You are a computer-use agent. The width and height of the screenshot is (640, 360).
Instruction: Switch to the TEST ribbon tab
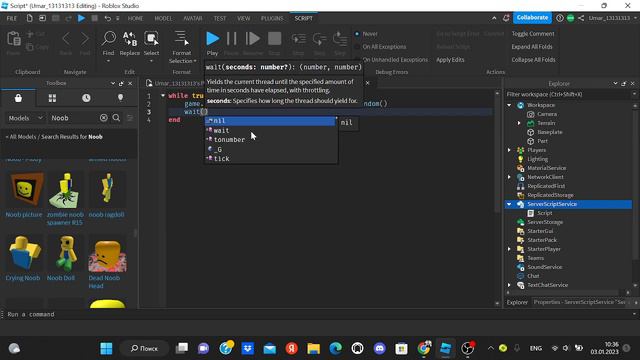click(220, 18)
